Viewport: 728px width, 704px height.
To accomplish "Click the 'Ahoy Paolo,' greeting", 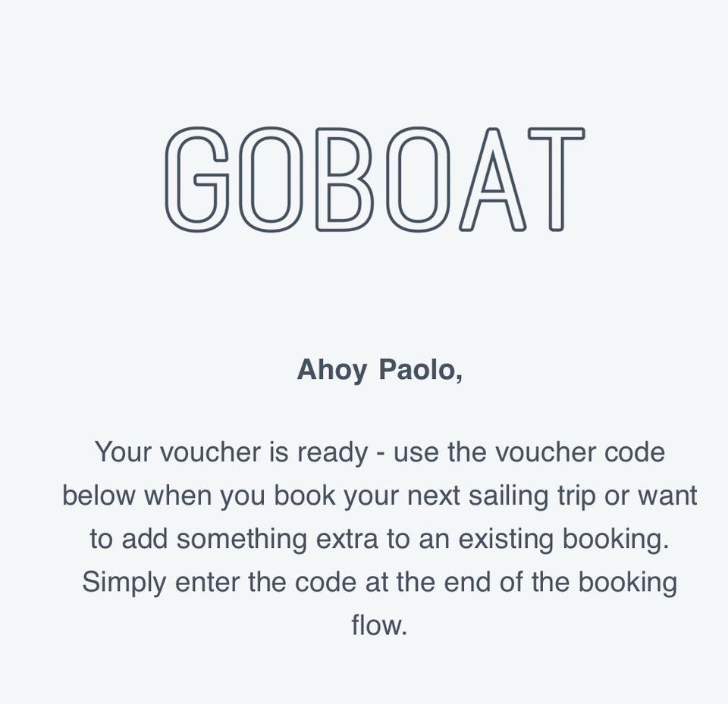I will click(379, 370).
